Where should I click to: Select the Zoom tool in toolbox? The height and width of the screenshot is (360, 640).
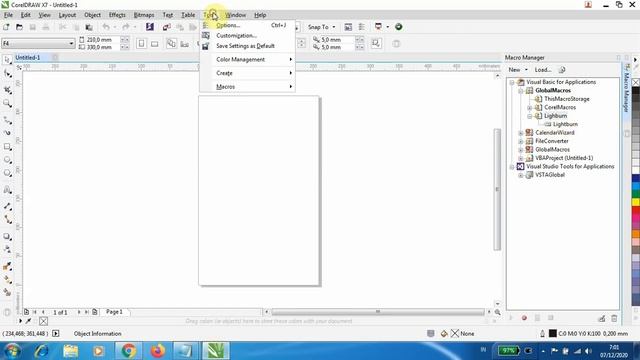7,103
